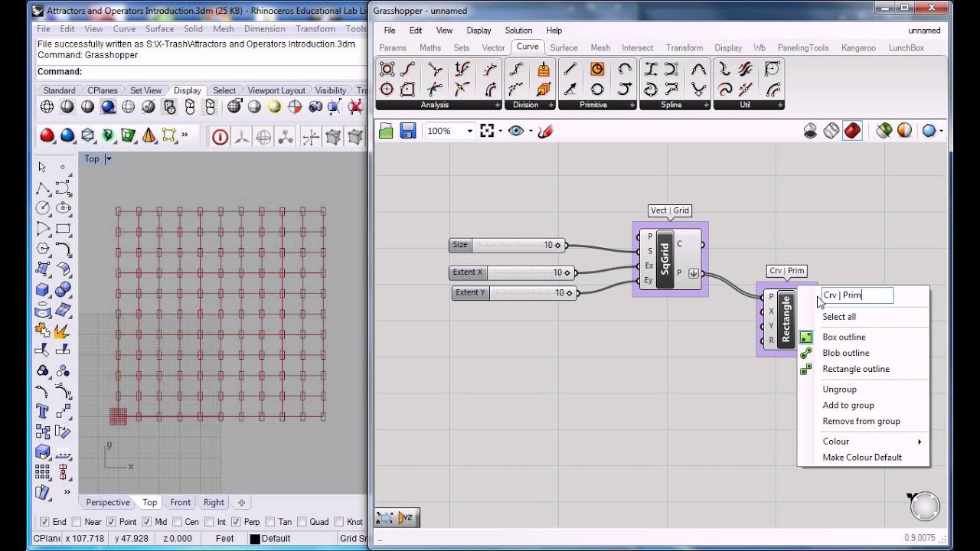
Task: Open the 100% zoom level dropdown
Action: (469, 131)
